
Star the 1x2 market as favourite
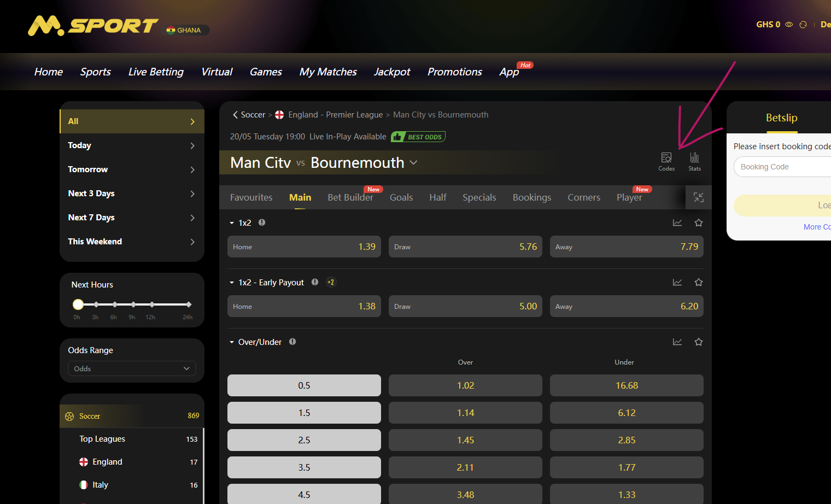click(699, 222)
